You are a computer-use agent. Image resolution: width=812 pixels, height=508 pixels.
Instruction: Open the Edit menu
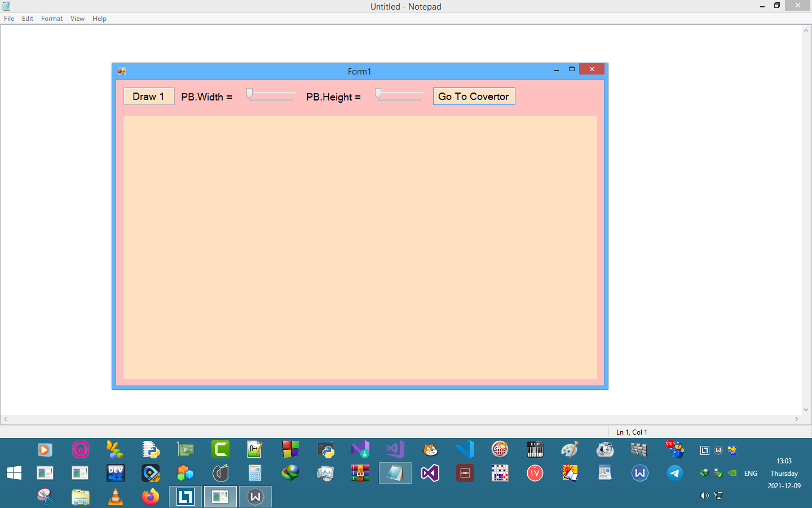[x=28, y=19]
